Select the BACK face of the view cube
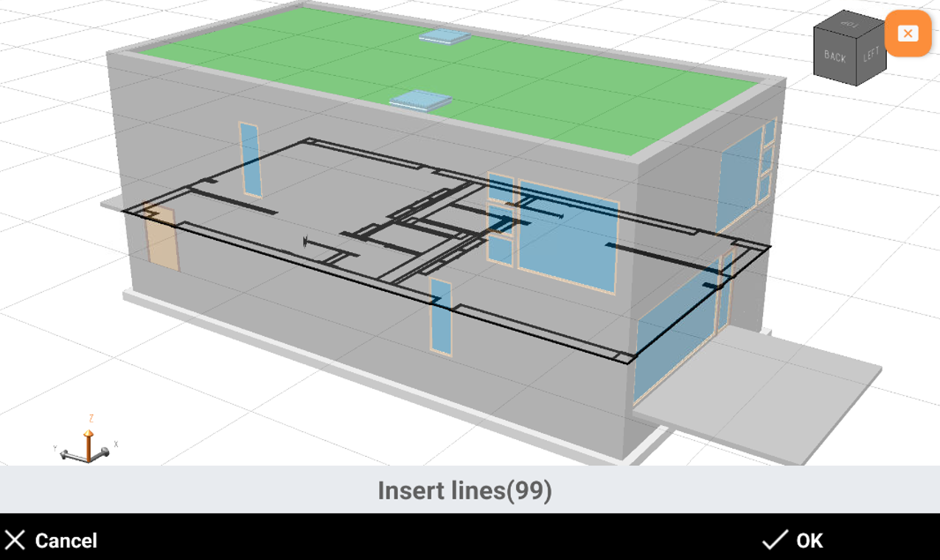 tap(835, 56)
